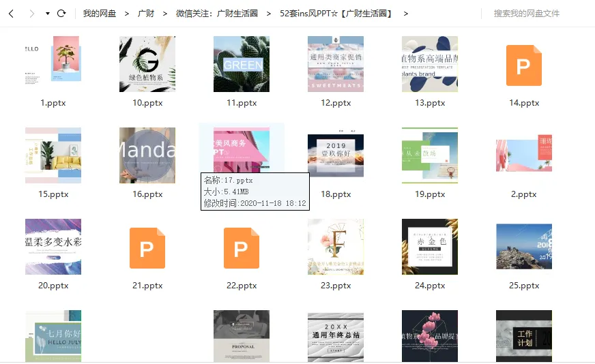Expand chevron at end of breadcrumb path
The width and height of the screenshot is (595, 364).
(405, 14)
